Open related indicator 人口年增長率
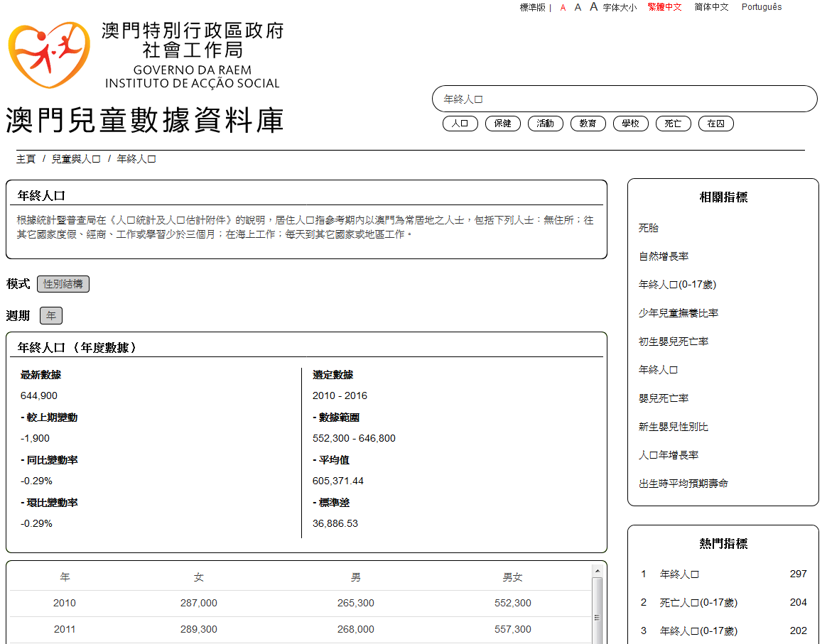Viewport: 827px width, 644px height. click(669, 455)
